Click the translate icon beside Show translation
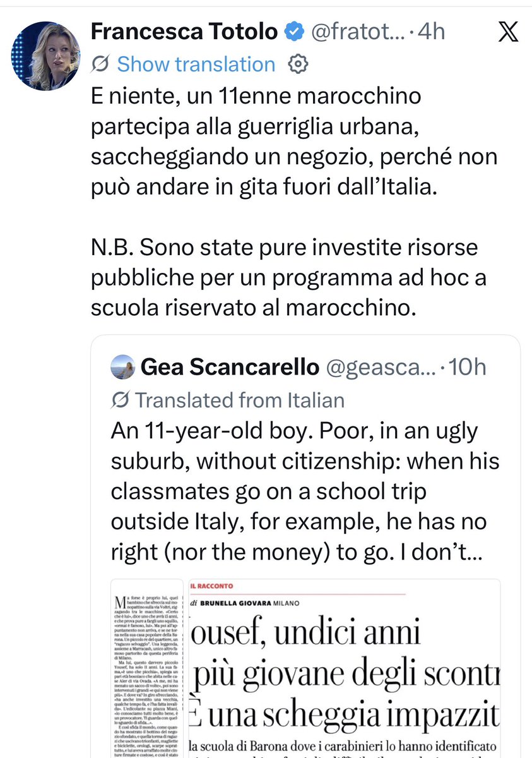Screen dimensions: 532x758 tap(101, 64)
